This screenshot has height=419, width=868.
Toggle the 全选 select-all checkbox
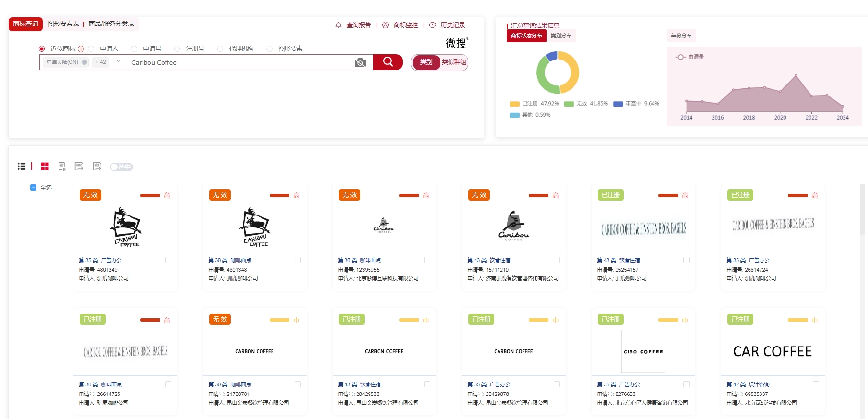33,188
